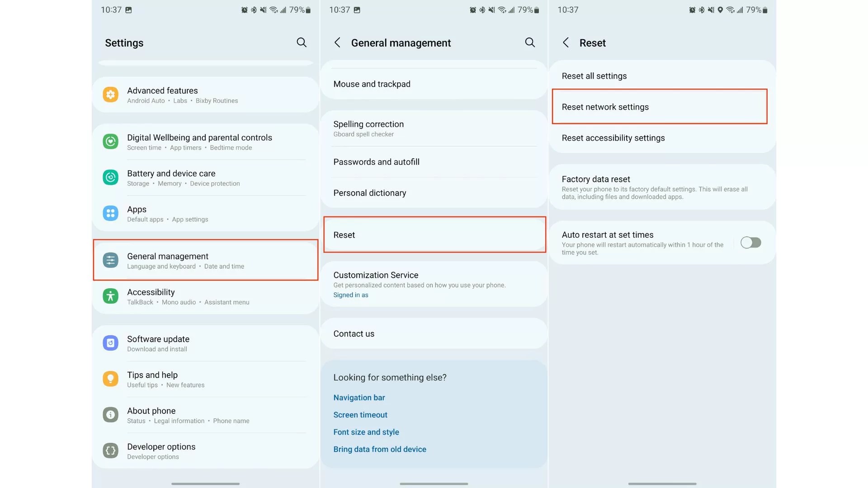This screenshot has height=488, width=868.
Task: Click the back arrow on the Reset screen
Action: pos(565,42)
